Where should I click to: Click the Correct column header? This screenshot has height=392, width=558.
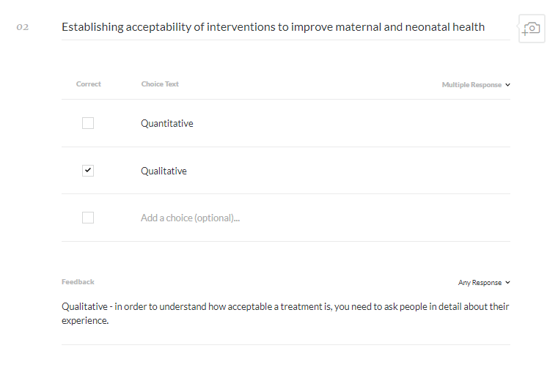pos(89,84)
